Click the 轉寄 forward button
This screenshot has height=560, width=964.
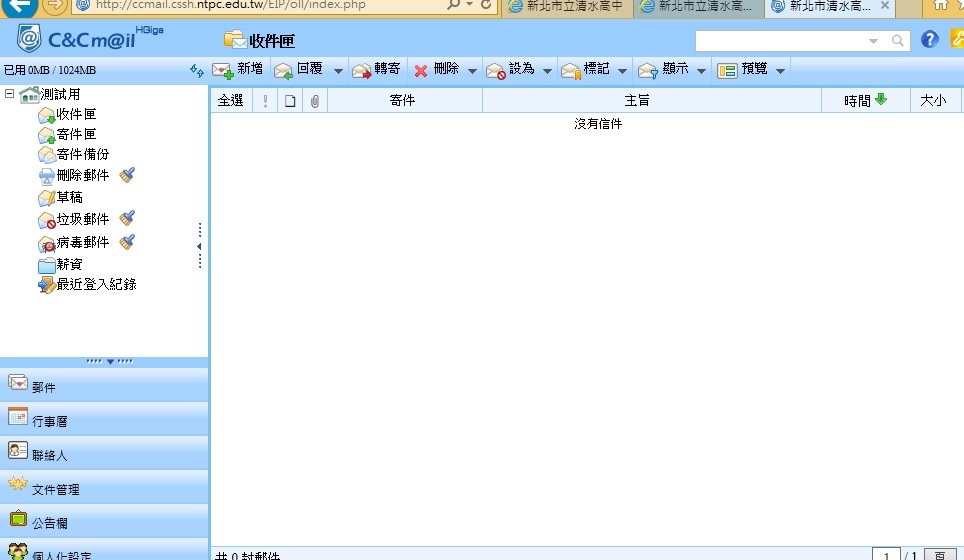(x=376, y=69)
